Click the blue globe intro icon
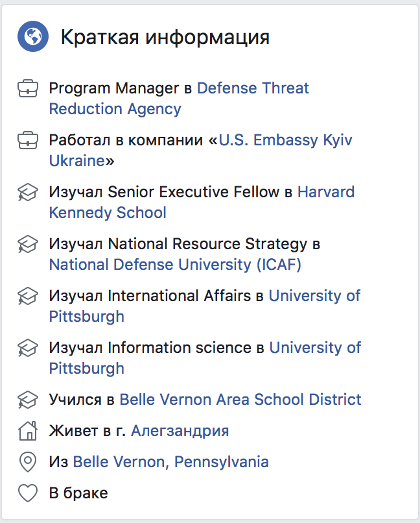Image resolution: width=420 pixels, height=523 pixels. [x=34, y=36]
